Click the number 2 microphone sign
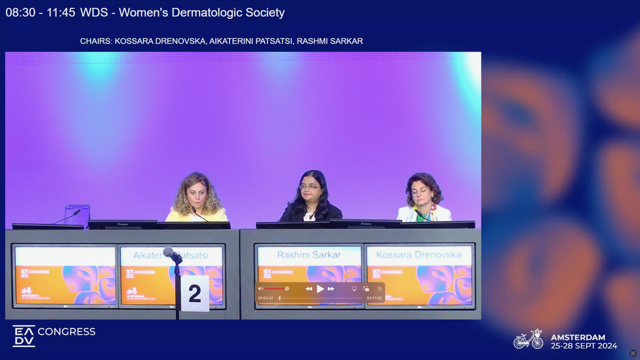The width and height of the screenshot is (640, 360). 195,293
